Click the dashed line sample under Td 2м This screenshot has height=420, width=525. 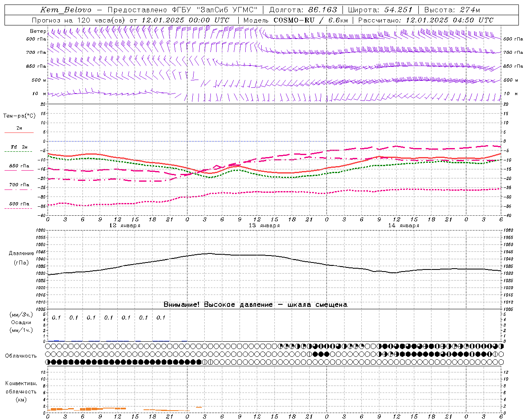[18, 151]
